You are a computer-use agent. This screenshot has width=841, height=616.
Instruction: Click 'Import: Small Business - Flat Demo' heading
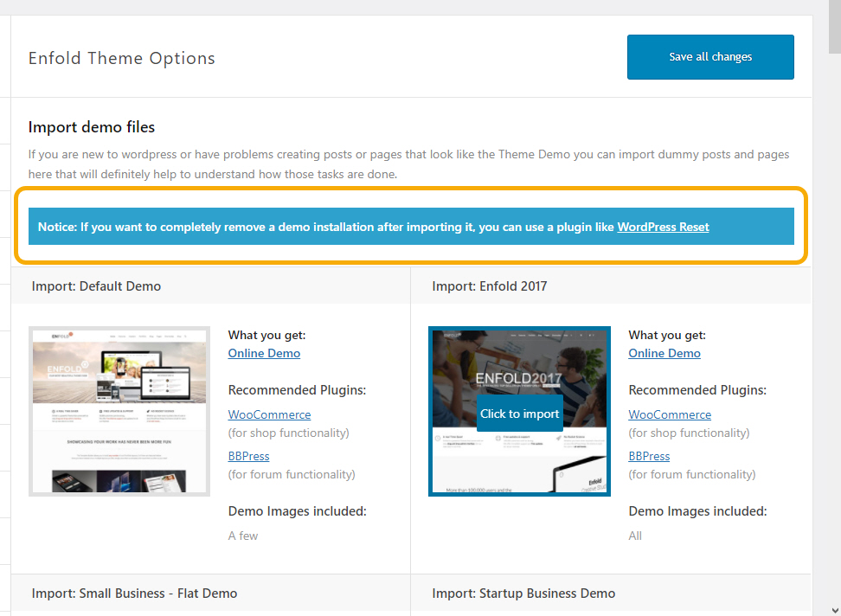pyautogui.click(x=134, y=594)
